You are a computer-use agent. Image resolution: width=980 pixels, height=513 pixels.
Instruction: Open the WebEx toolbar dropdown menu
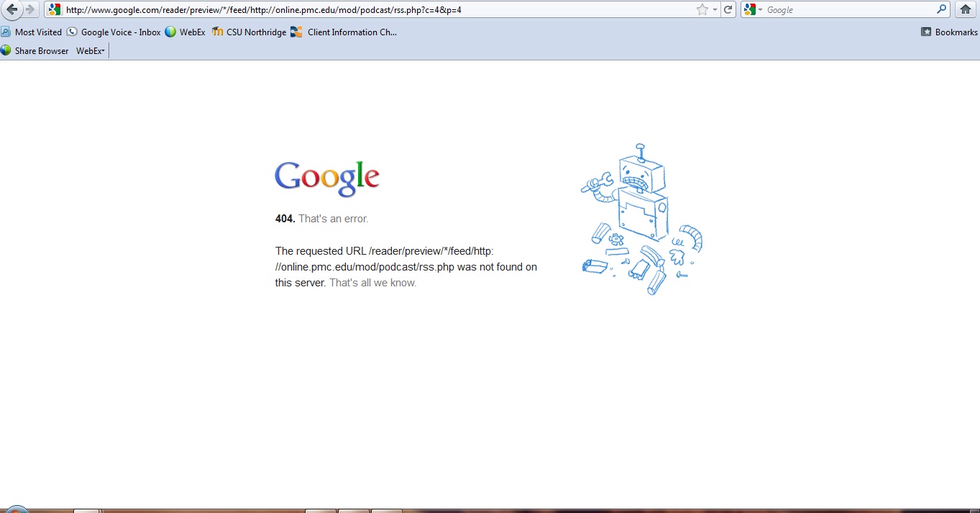click(91, 51)
